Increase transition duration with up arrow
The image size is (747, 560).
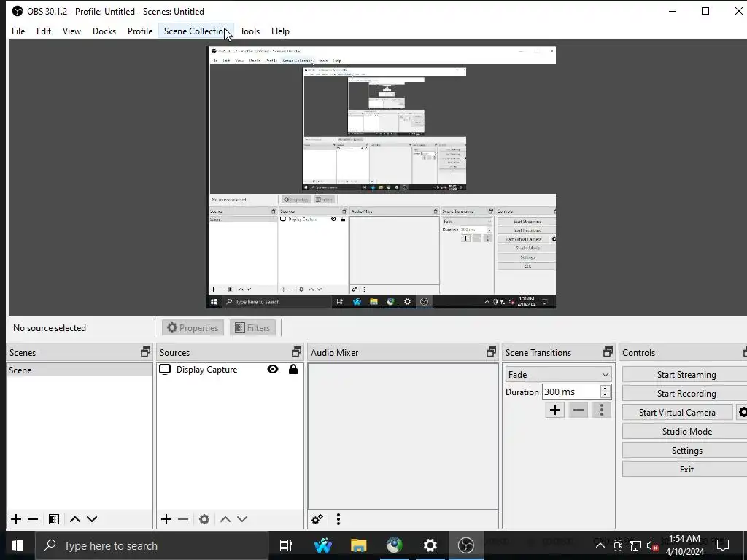[x=605, y=388]
